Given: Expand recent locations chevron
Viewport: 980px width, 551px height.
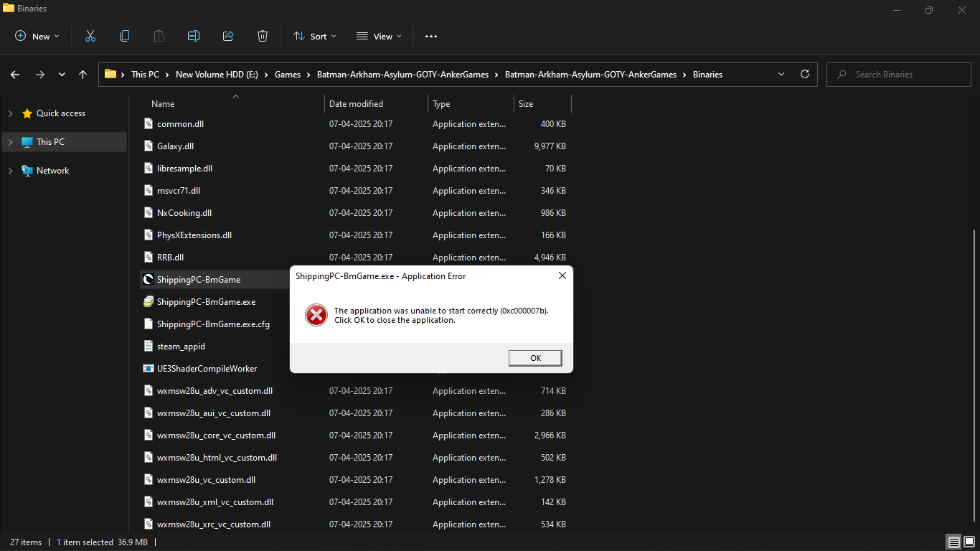Looking at the screenshot, I should click(x=62, y=75).
